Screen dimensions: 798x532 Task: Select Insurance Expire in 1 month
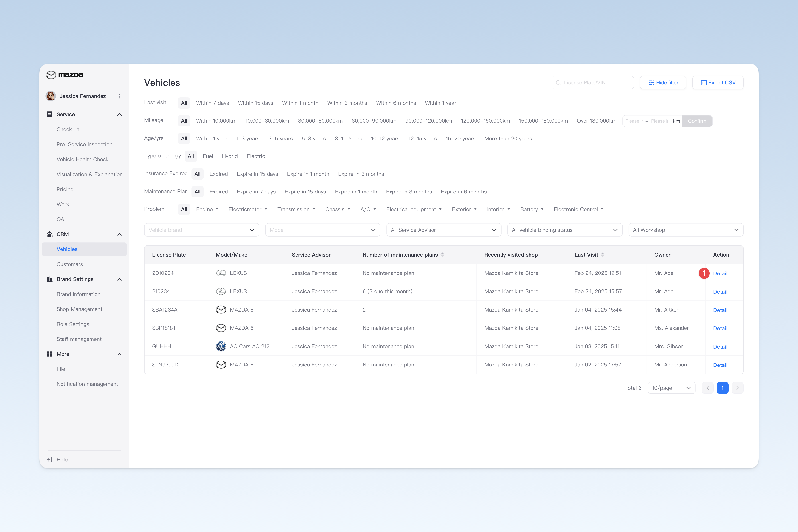308,174
